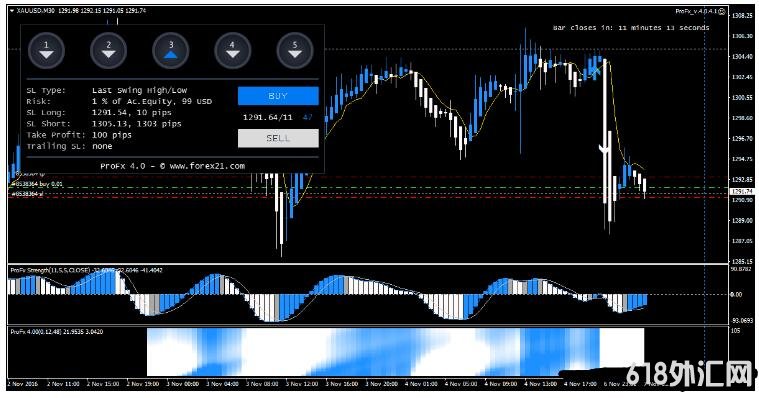Click the 4 Nov 01:00 time axis label
This screenshot has height=398, width=759.
[421, 383]
